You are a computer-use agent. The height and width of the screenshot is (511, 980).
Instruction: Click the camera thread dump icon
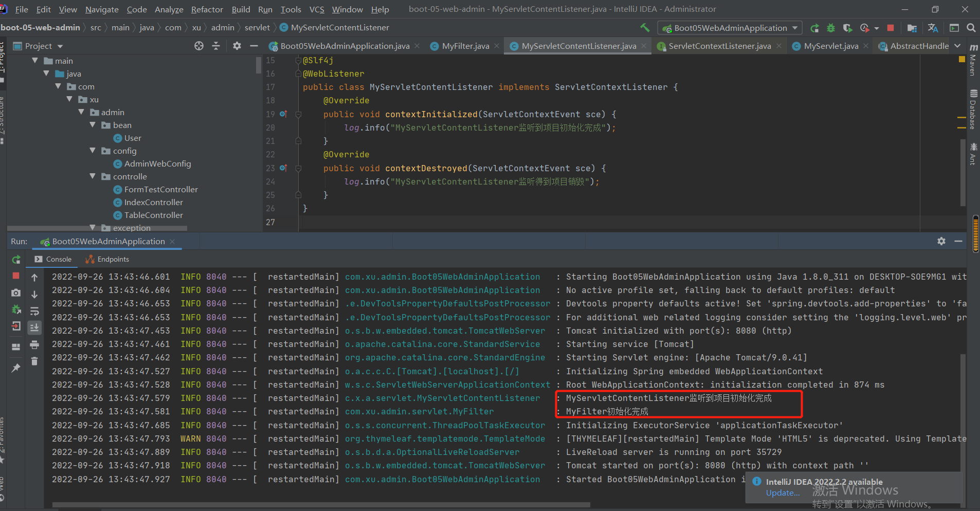[x=16, y=293]
